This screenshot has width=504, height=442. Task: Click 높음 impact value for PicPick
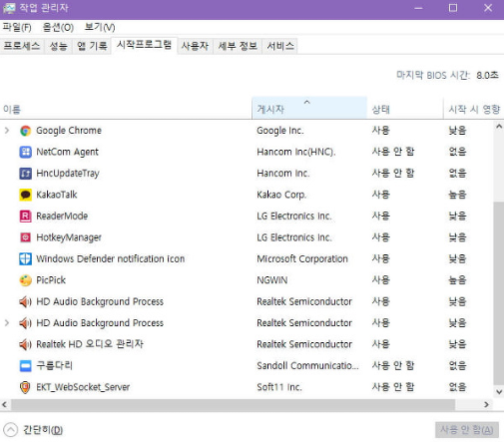coord(457,280)
